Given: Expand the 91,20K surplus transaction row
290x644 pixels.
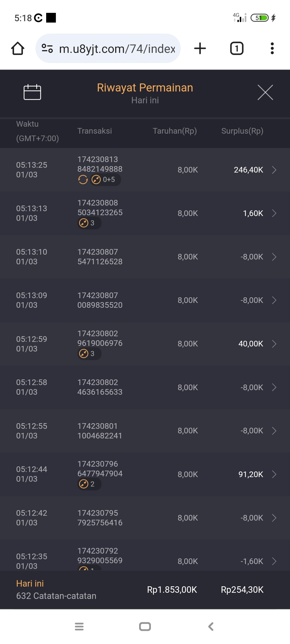Looking at the screenshot, I should pos(274,474).
